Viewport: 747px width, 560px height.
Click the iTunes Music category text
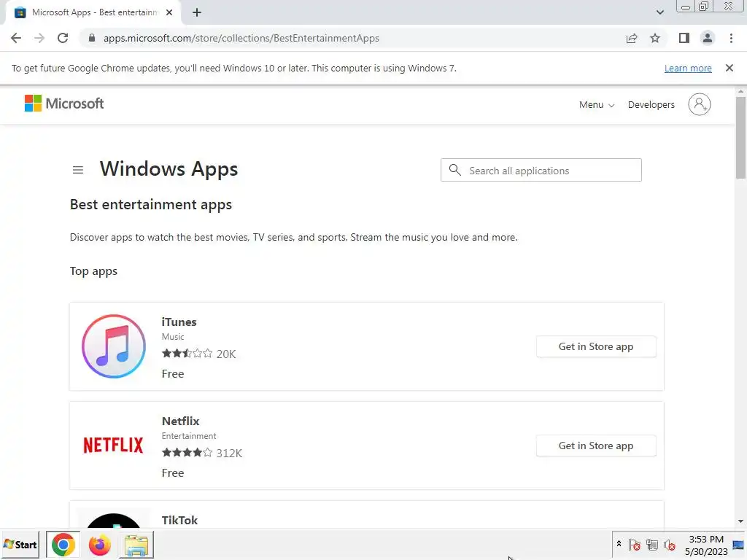[172, 337]
